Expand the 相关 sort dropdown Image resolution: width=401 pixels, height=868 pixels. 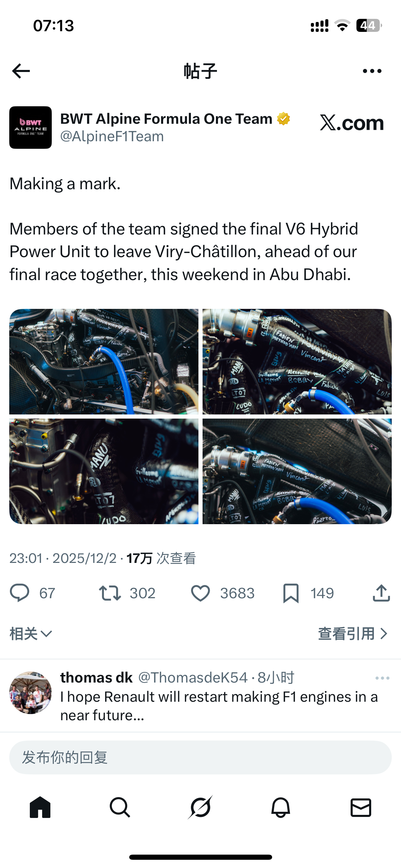(31, 634)
